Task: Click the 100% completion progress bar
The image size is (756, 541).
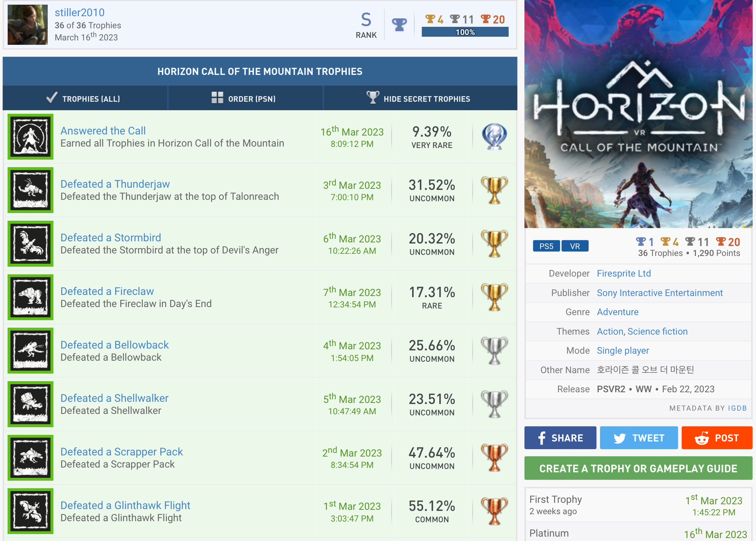Action: point(465,32)
